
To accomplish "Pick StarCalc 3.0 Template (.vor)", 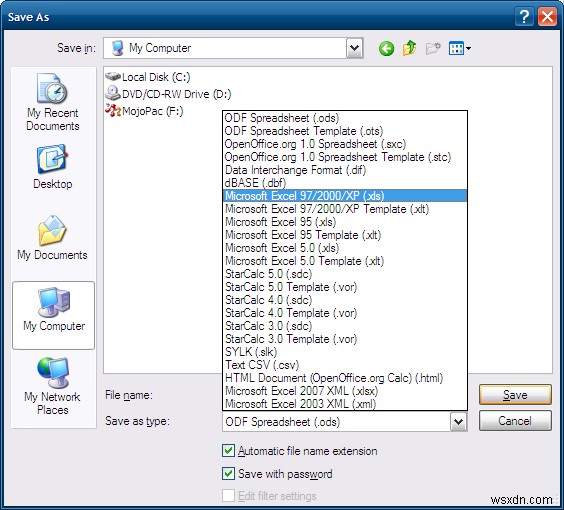I will point(345,338).
